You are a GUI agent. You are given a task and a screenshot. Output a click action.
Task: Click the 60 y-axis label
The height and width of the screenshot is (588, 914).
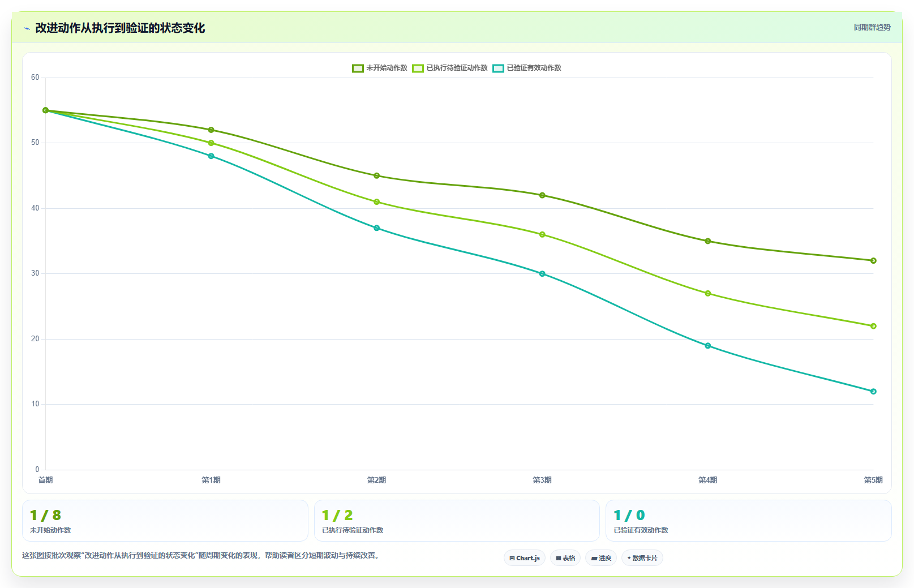(x=35, y=78)
